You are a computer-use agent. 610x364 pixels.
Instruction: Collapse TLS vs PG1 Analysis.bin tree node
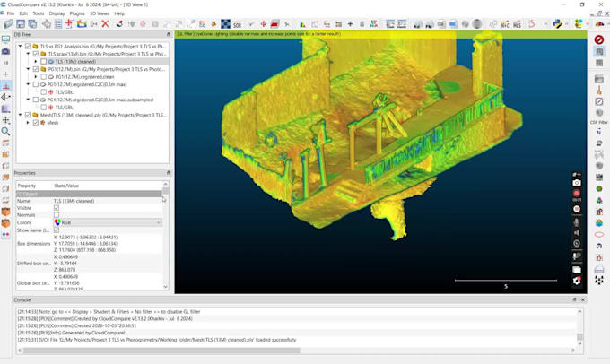pos(21,47)
